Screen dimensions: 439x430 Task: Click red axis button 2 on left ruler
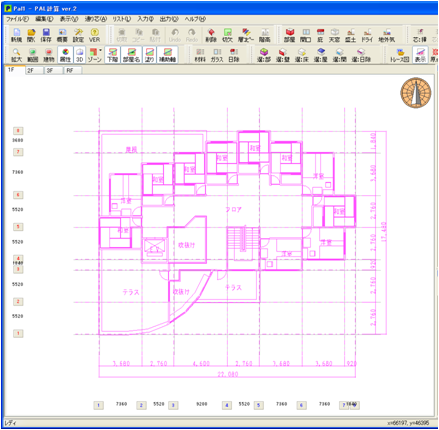18,302
